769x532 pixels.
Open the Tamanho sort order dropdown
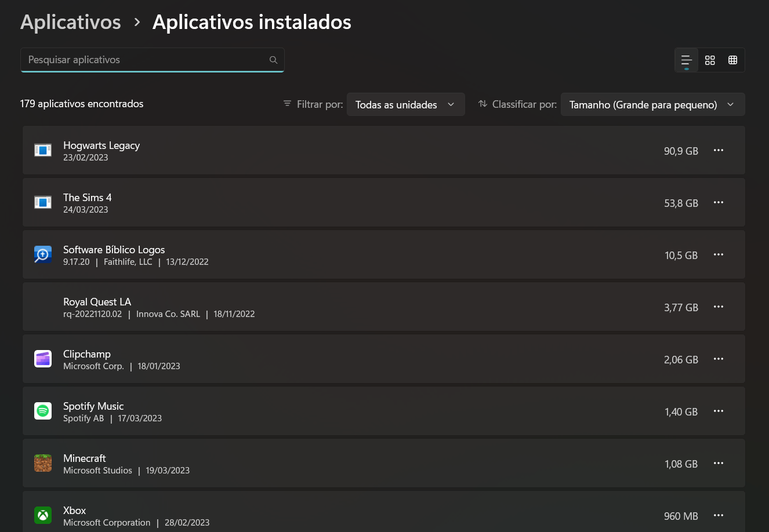[x=652, y=104]
